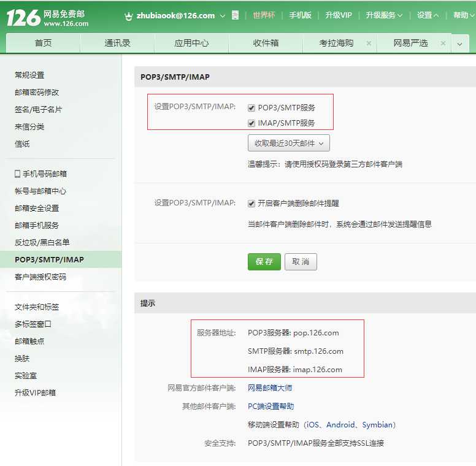The height and width of the screenshot is (466, 476).
Task: Open 客户端授权密码 in the sidebar
Action: (x=40, y=277)
